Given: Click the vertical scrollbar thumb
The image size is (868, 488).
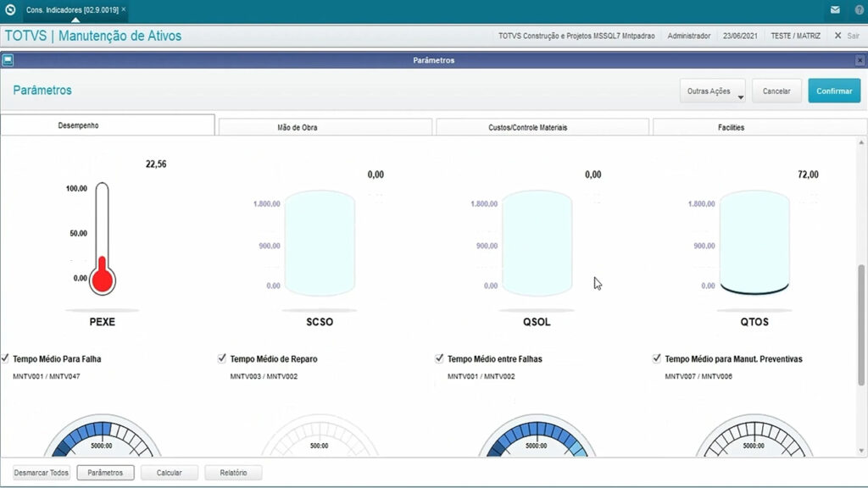Looking at the screenshot, I should (861, 324).
